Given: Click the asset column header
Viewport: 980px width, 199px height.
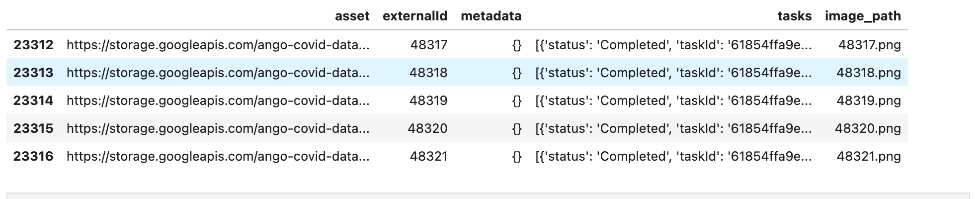Looking at the screenshot, I should tap(352, 16).
